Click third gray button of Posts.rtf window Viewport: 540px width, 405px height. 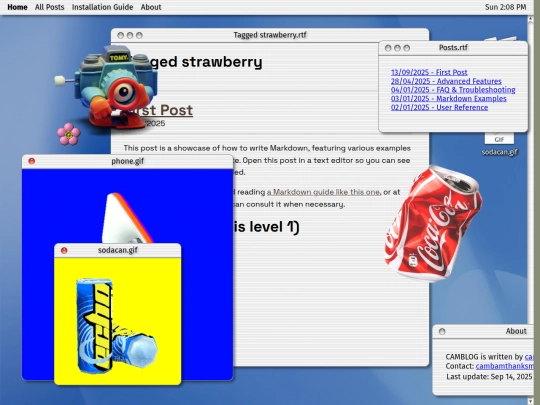tap(407, 48)
